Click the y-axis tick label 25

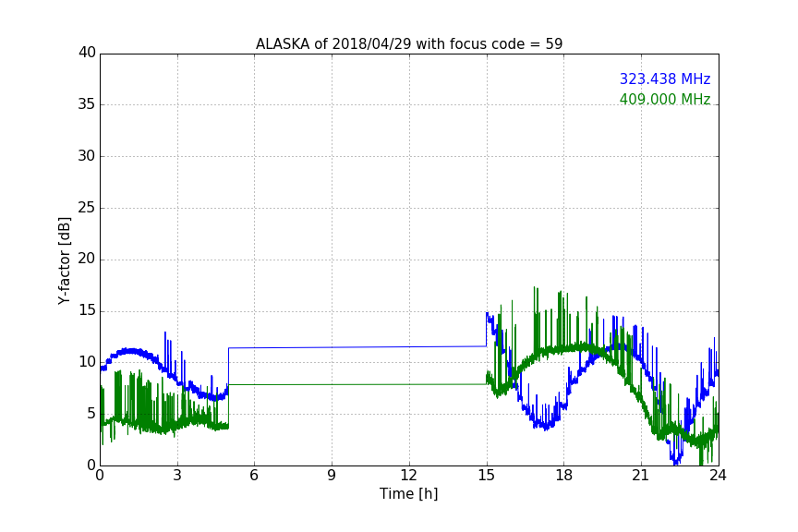pyautogui.click(x=87, y=208)
